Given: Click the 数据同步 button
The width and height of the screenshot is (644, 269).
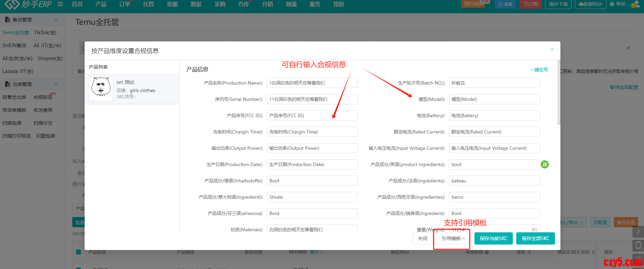Looking at the screenshot, I should (x=591, y=4).
